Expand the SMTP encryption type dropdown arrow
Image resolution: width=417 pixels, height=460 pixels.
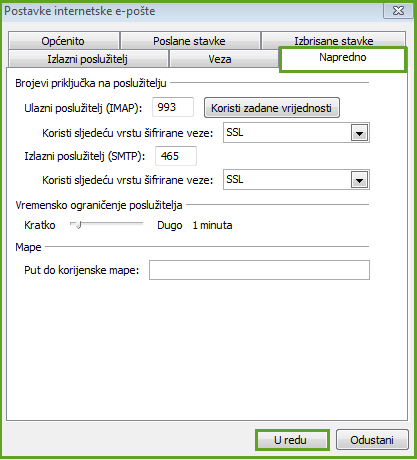(x=359, y=180)
